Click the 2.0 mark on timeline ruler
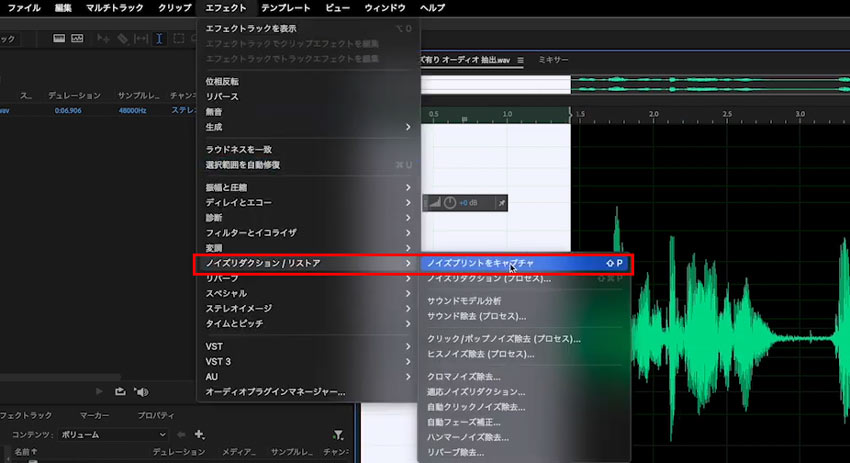The height and width of the screenshot is (463, 850). tap(653, 114)
